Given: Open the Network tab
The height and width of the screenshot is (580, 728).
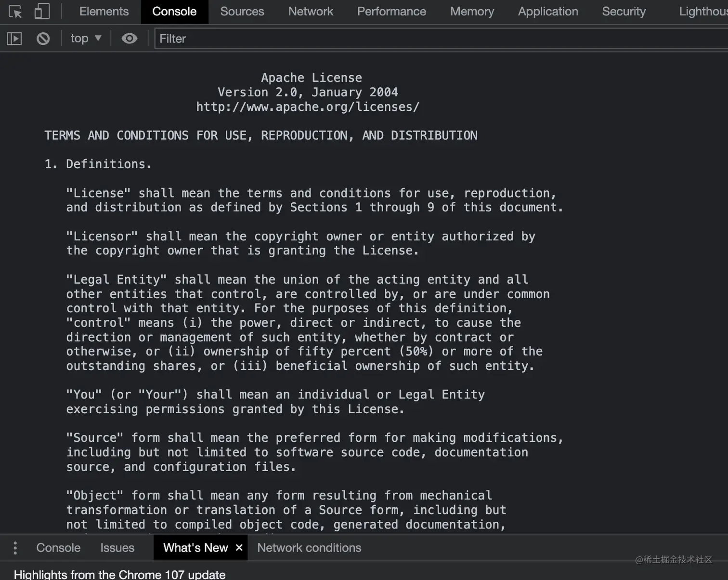Looking at the screenshot, I should (311, 12).
